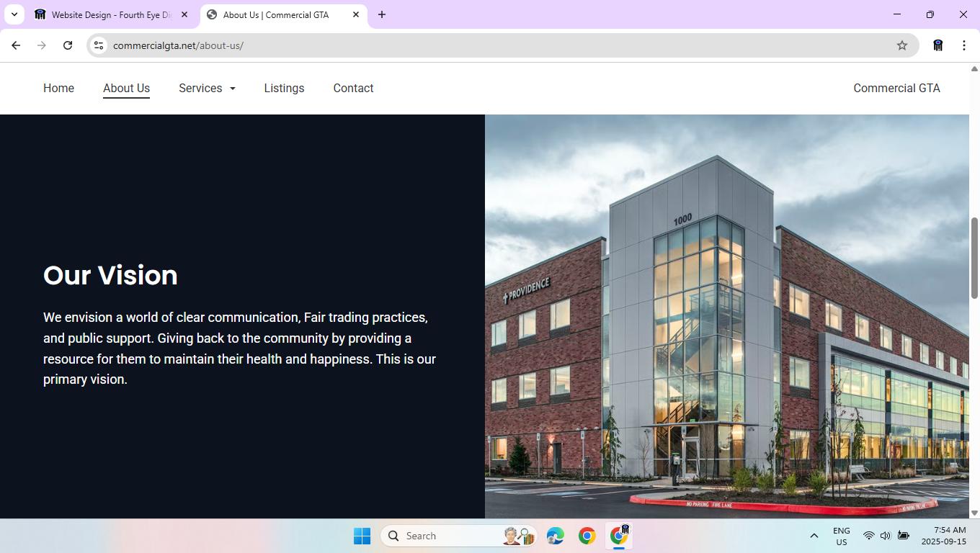Open the ENG US language switcher
This screenshot has width=980, height=553.
842,536
